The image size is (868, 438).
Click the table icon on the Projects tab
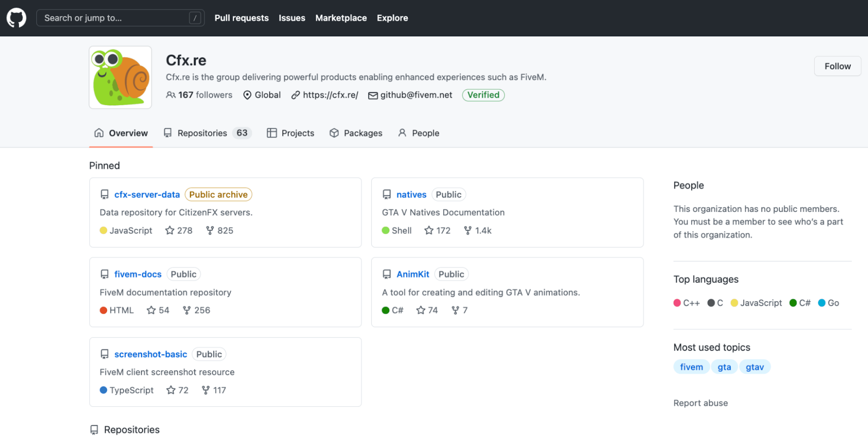point(272,133)
